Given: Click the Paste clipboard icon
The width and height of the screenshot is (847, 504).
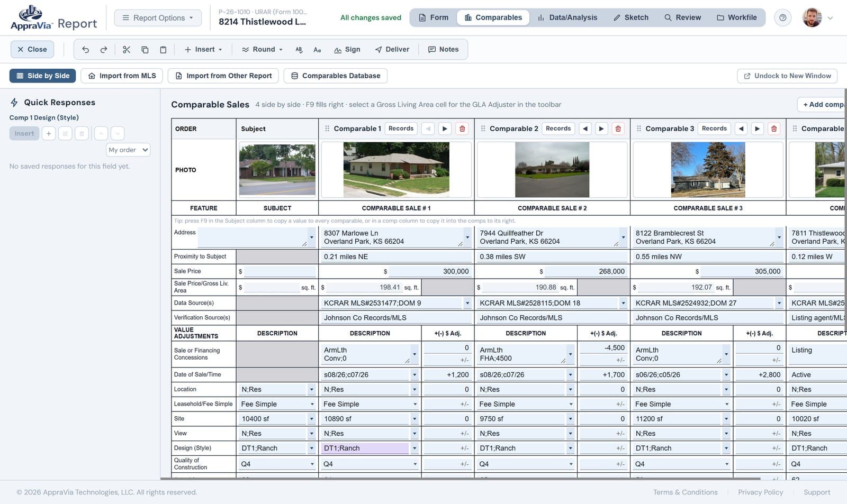Looking at the screenshot, I should click(x=163, y=49).
